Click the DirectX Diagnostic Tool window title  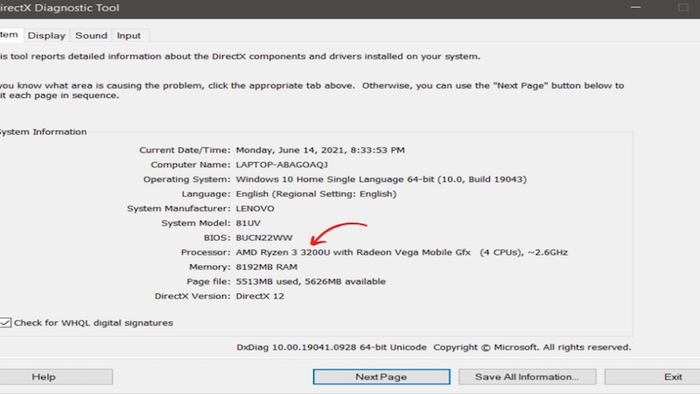pyautogui.click(x=60, y=8)
